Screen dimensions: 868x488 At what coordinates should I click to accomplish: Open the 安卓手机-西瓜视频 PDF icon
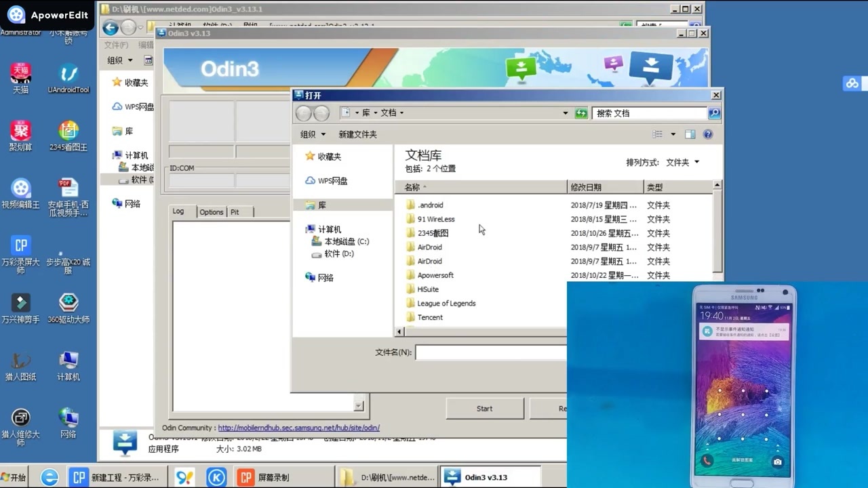68,197
